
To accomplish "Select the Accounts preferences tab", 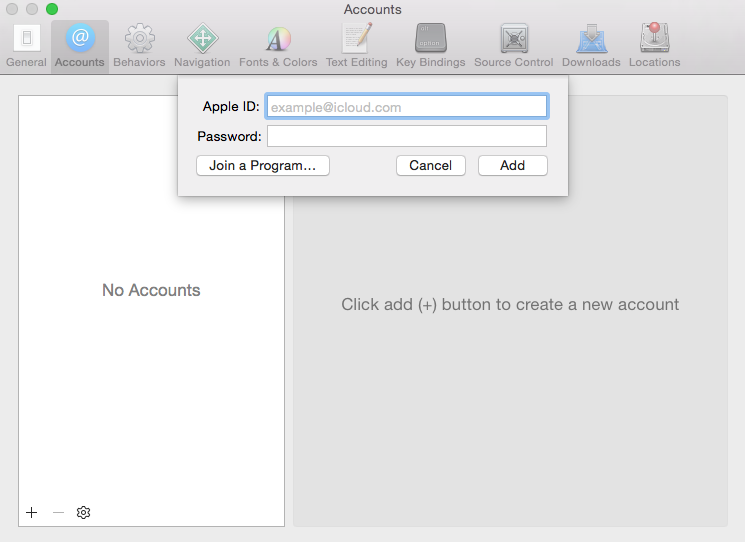I will 80,47.
